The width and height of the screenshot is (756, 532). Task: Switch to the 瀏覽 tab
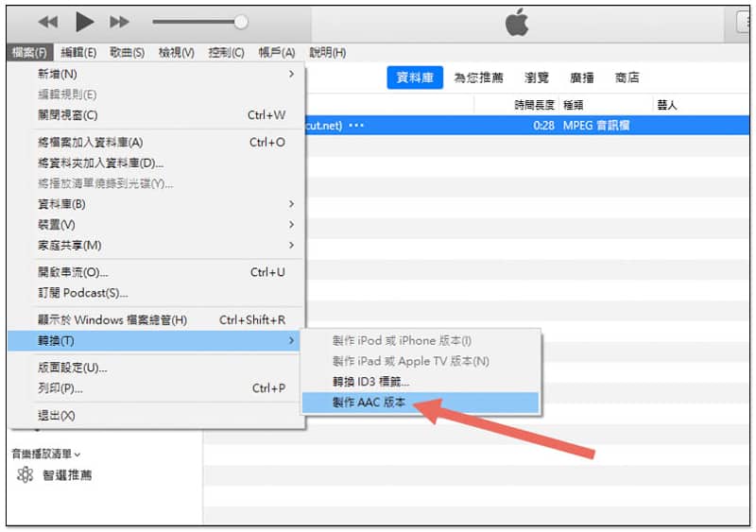(537, 77)
